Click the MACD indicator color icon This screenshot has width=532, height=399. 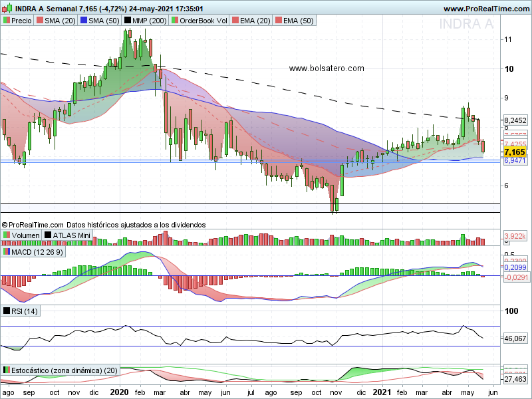pyautogui.click(x=7, y=252)
